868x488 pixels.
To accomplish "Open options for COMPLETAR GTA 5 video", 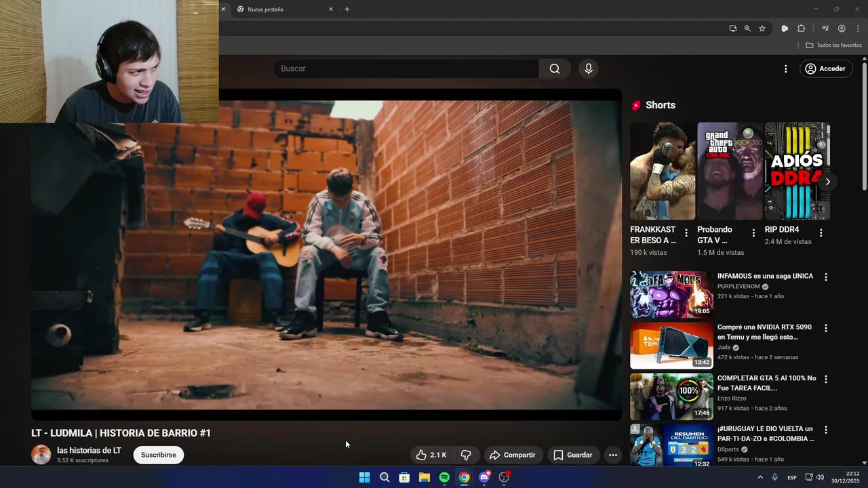I will point(826,379).
